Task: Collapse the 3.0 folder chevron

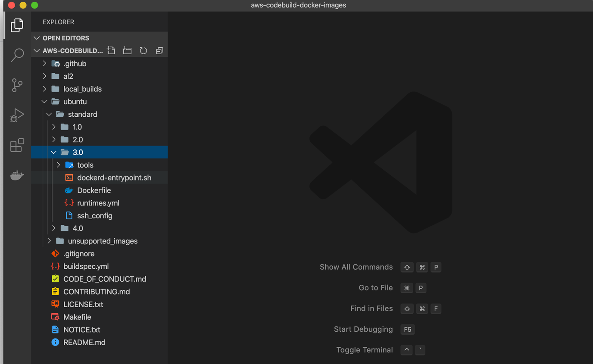Action: 54,152
